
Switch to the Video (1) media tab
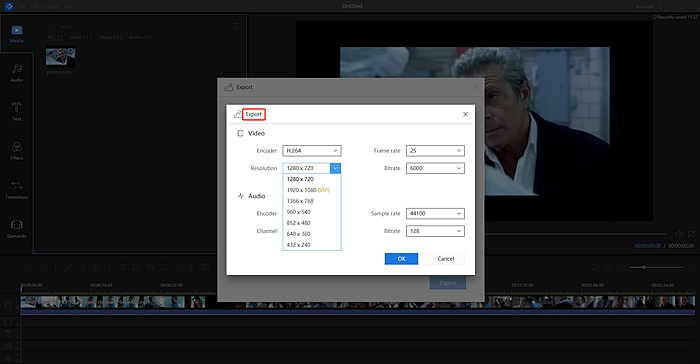pyautogui.click(x=80, y=38)
